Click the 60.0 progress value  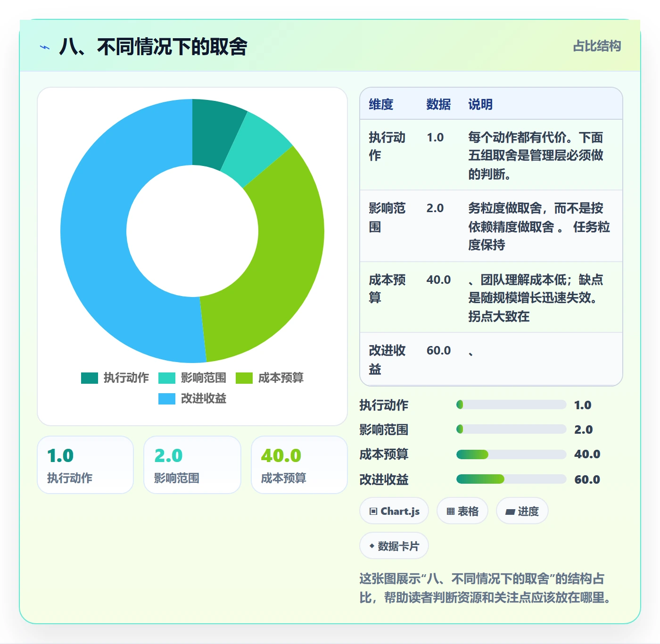coord(587,479)
